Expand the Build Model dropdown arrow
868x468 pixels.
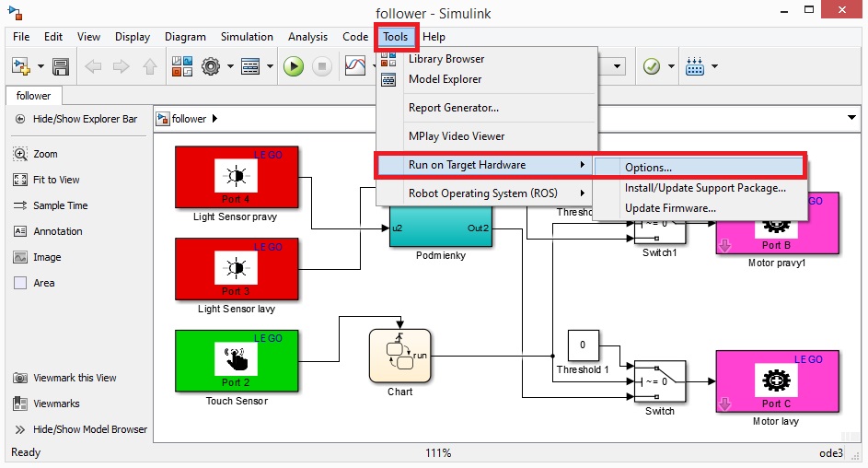point(714,66)
